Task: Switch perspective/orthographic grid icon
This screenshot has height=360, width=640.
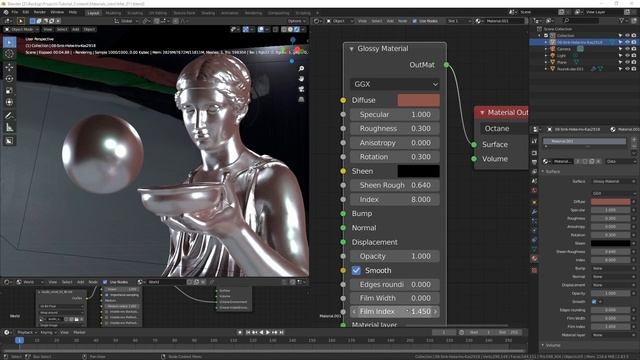Action: coord(301,99)
